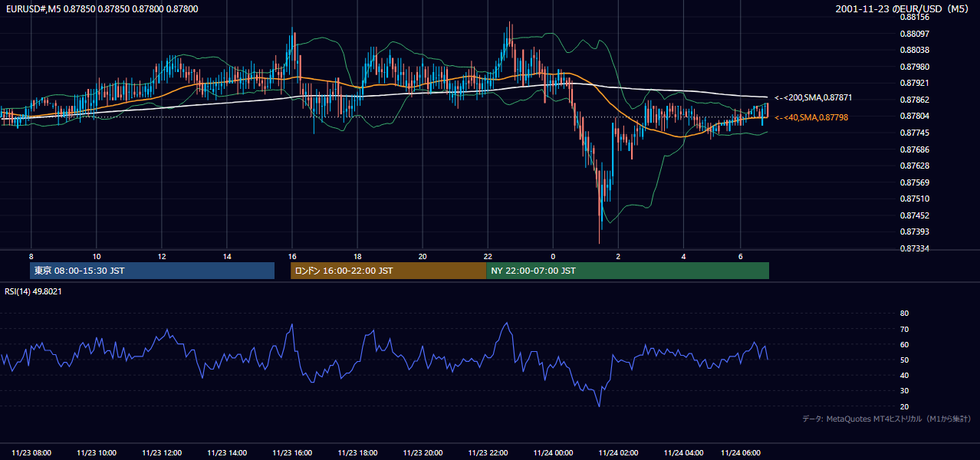This screenshot has height=460, width=980.
Task: Click the 0.87452 price axis label
Action: (914, 215)
